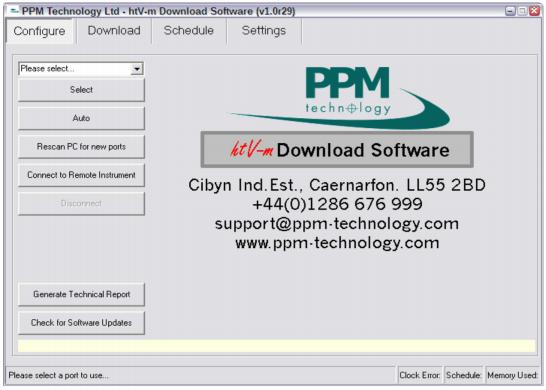Image resolution: width=546 pixels, height=390 pixels.
Task: Click the yellow progress message bar
Action: (x=276, y=346)
